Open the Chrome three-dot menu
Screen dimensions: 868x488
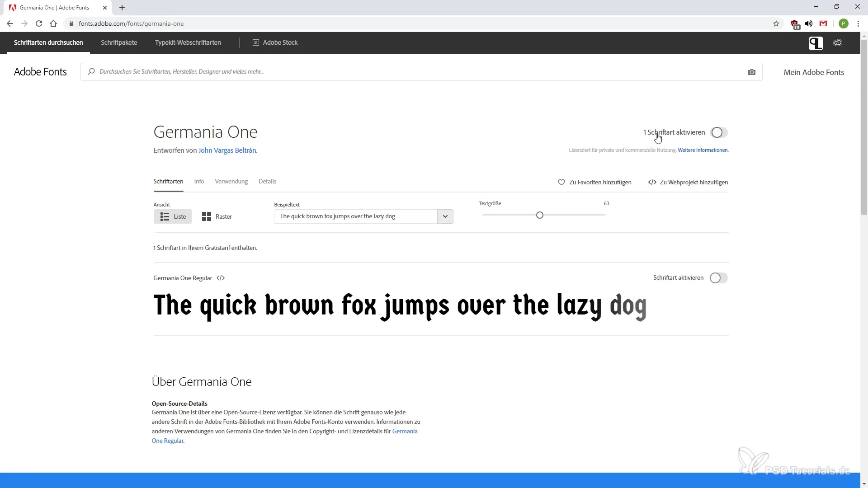[858, 23]
